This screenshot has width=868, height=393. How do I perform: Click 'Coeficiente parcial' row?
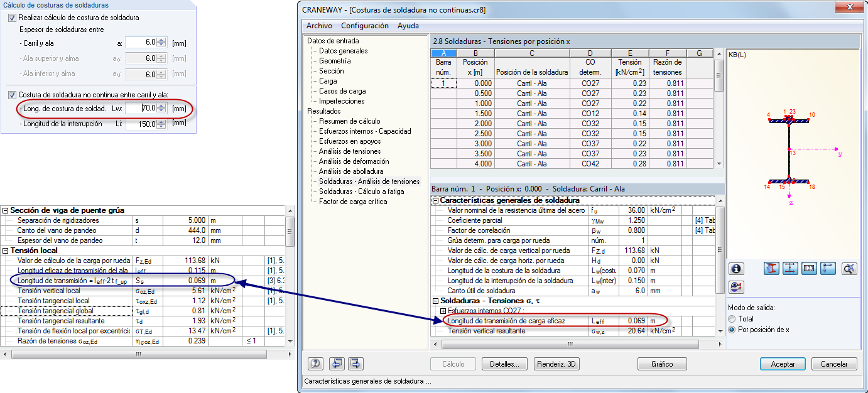coord(572,220)
